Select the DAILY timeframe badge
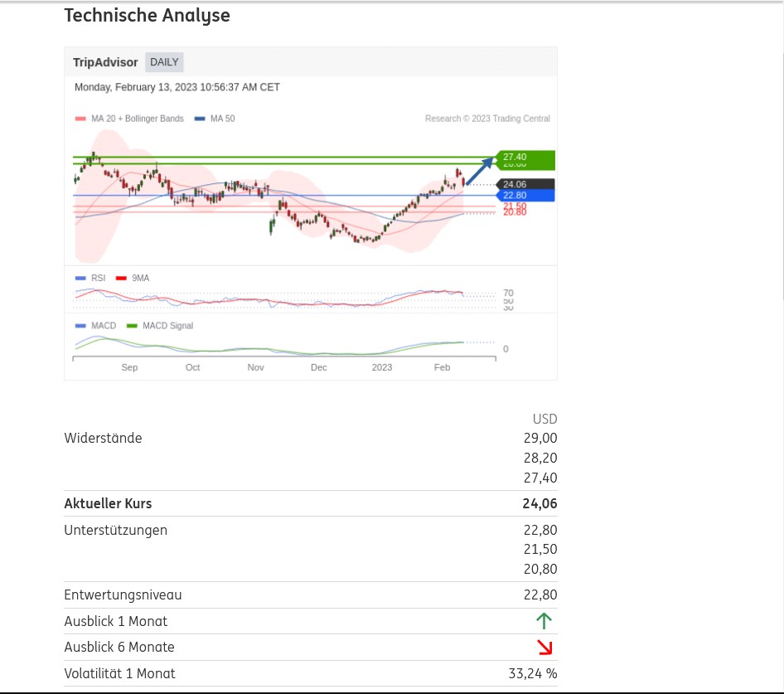The height and width of the screenshot is (694, 784). click(164, 62)
